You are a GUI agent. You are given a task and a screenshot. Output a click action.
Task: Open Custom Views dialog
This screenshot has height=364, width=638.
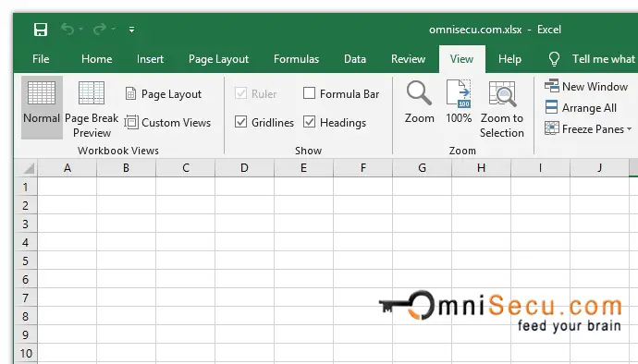click(168, 123)
